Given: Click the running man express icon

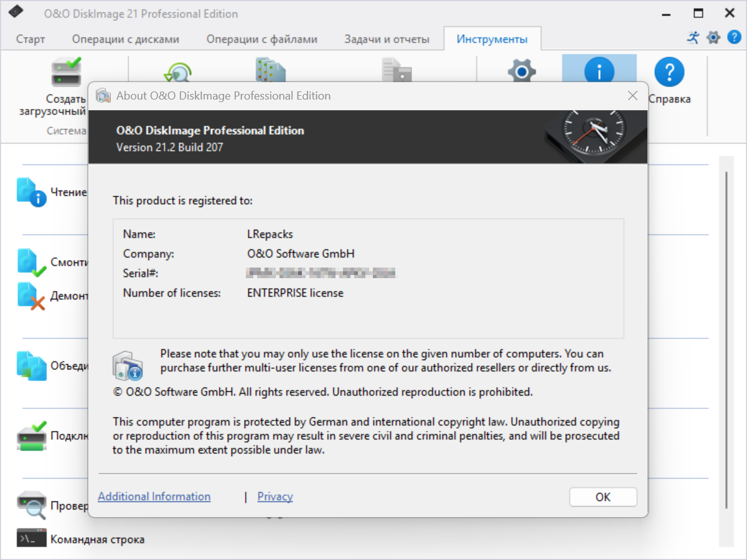Looking at the screenshot, I should click(x=693, y=37).
